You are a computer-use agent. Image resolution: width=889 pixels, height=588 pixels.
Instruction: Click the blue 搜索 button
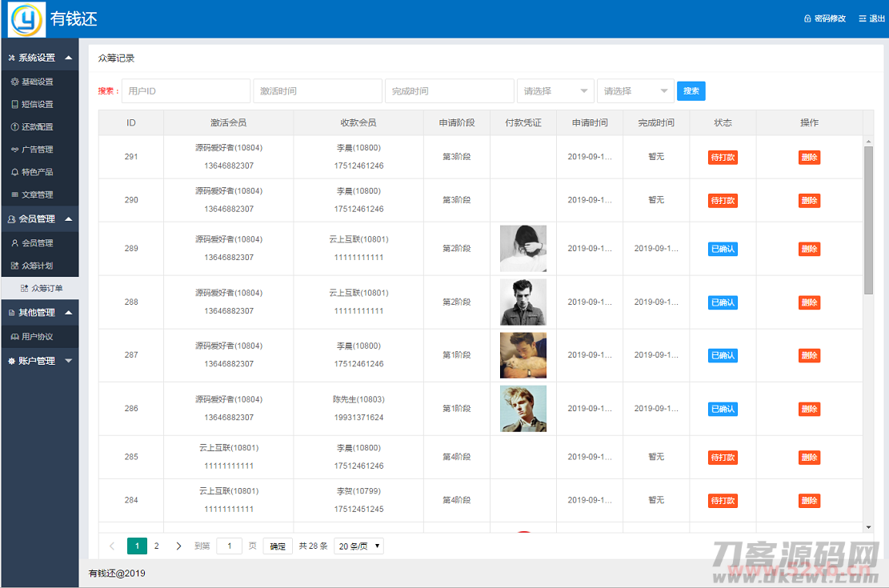(691, 91)
